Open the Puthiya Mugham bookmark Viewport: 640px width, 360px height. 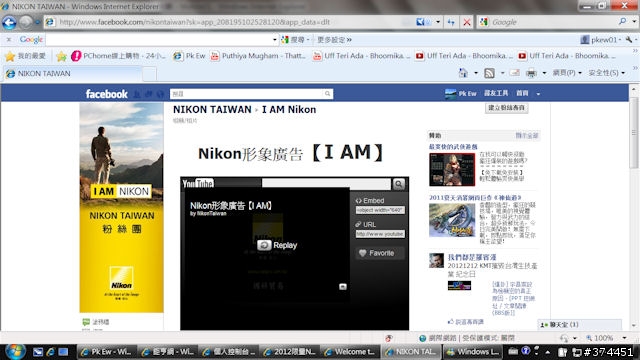point(258,56)
